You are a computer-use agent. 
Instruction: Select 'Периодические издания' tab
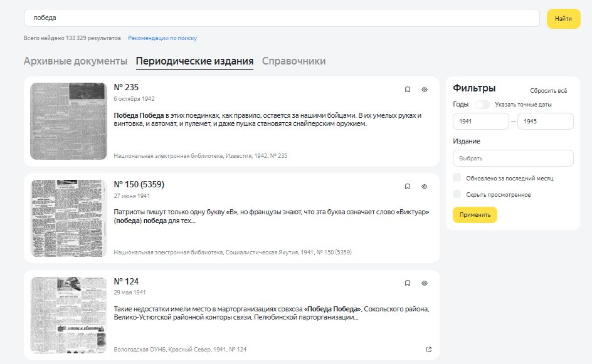tap(194, 61)
